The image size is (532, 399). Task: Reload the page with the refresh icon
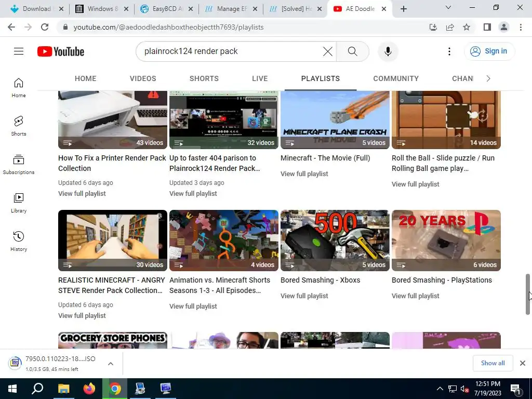click(45, 27)
